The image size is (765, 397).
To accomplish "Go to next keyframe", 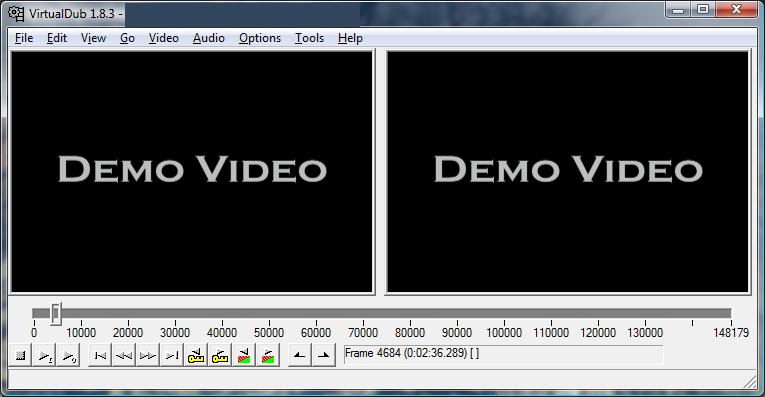I will point(220,356).
